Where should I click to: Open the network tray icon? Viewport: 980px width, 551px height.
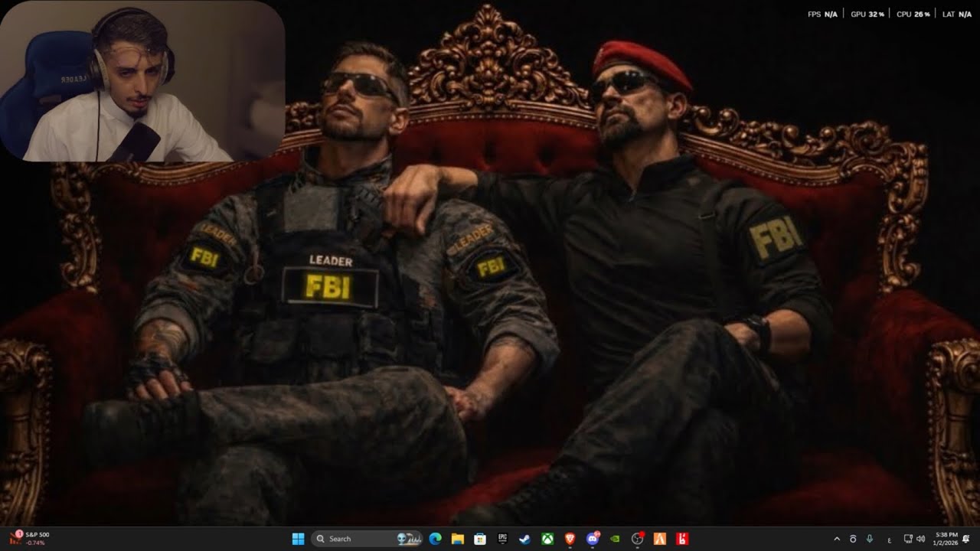pos(908,539)
